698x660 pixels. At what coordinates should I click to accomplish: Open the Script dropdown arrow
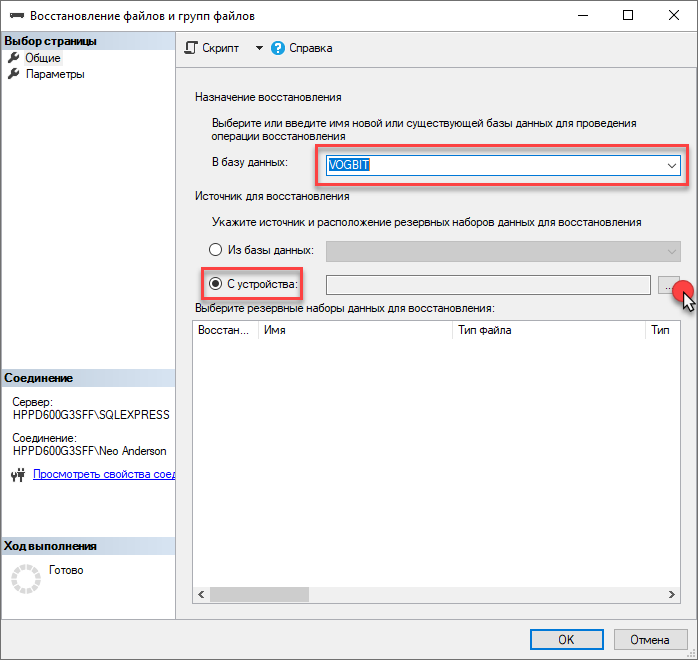point(259,48)
